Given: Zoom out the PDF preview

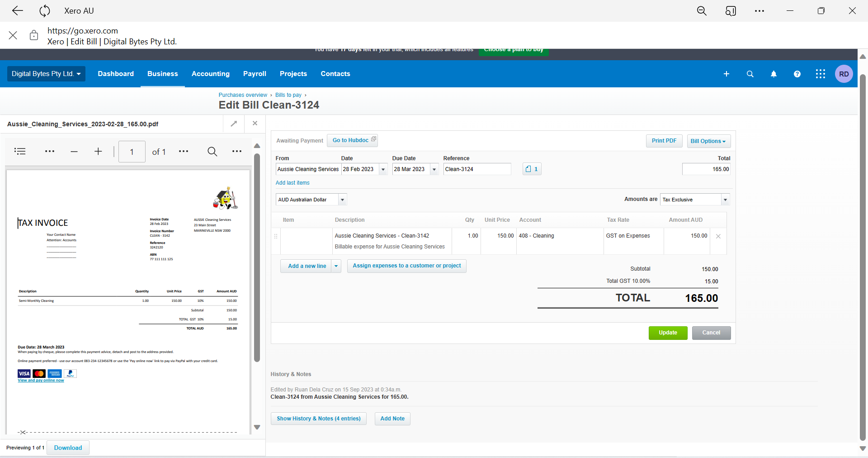Looking at the screenshot, I should pyautogui.click(x=74, y=152).
